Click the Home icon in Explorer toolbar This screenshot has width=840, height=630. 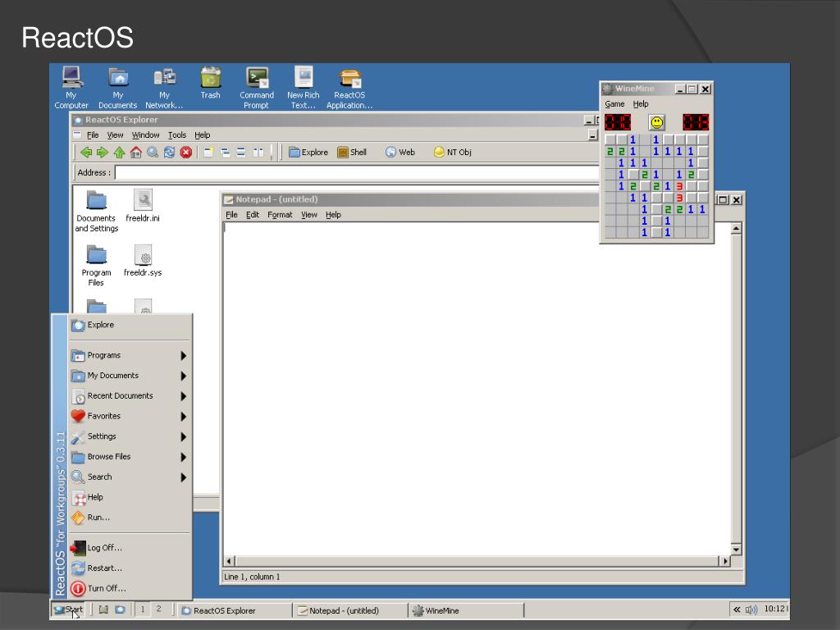pos(136,153)
